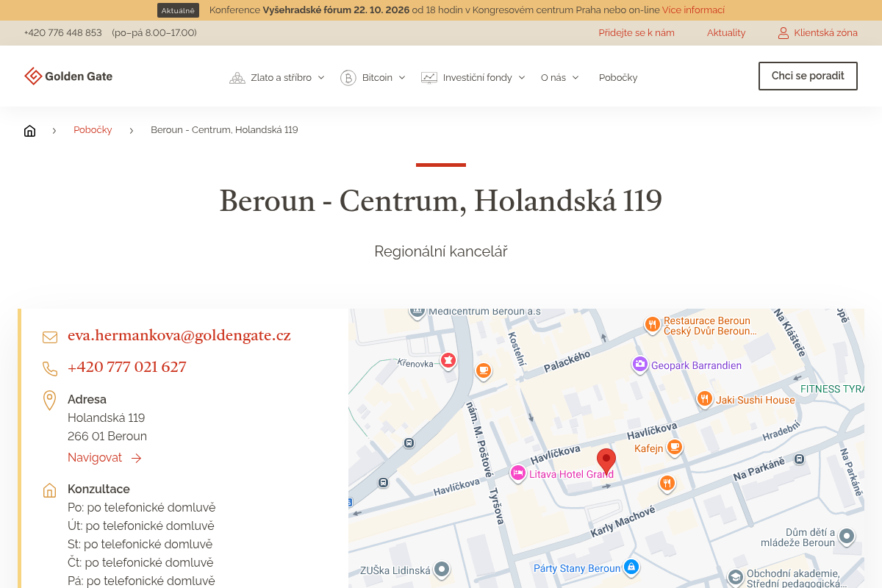882x588 pixels.
Task: Click the Aktuálně badge in the banner
Action: click(178, 10)
